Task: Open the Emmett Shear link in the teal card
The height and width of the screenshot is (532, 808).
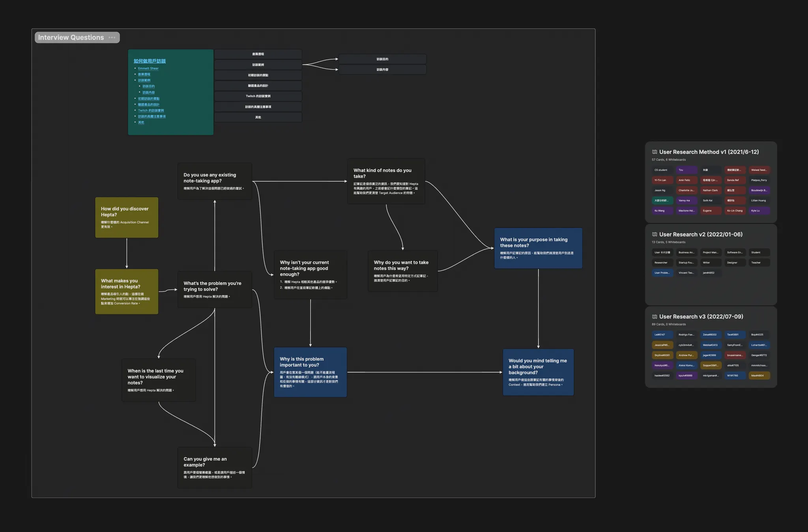Action: coord(148,69)
